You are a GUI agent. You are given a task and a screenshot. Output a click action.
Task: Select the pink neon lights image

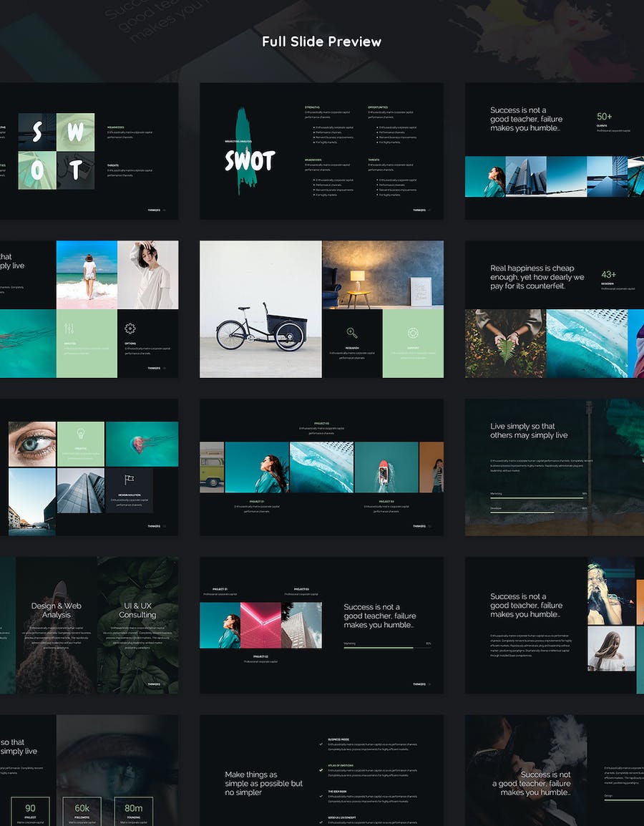[x=260, y=625]
